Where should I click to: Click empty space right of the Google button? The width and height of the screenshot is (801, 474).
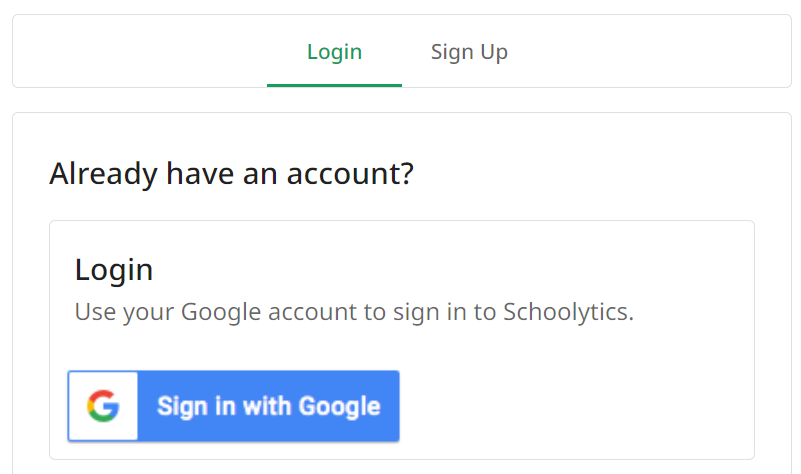click(x=572, y=406)
